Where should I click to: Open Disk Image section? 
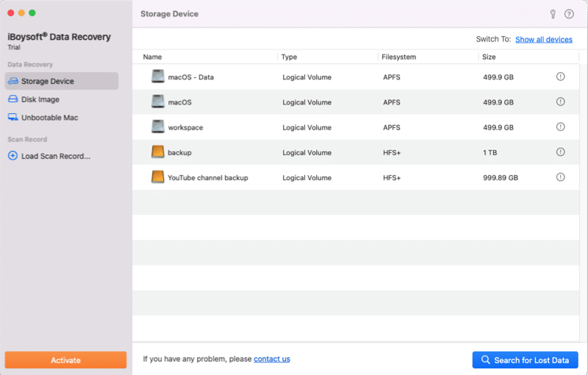[40, 99]
